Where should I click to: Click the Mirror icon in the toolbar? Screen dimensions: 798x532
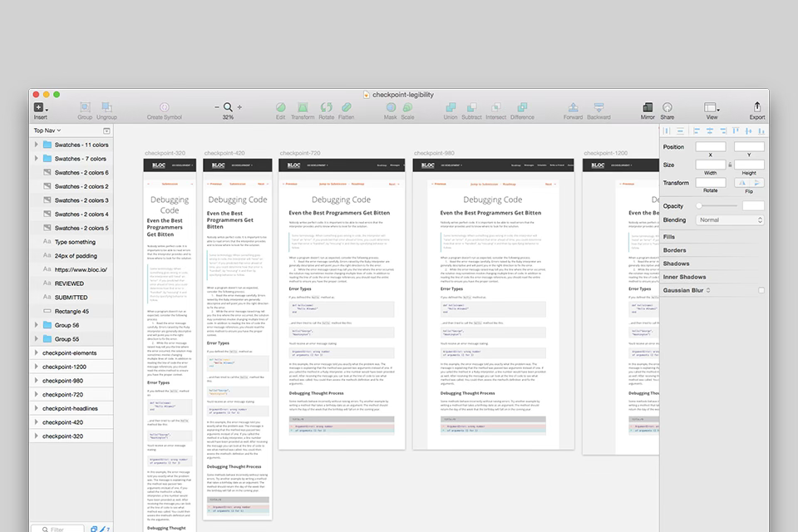(648, 107)
